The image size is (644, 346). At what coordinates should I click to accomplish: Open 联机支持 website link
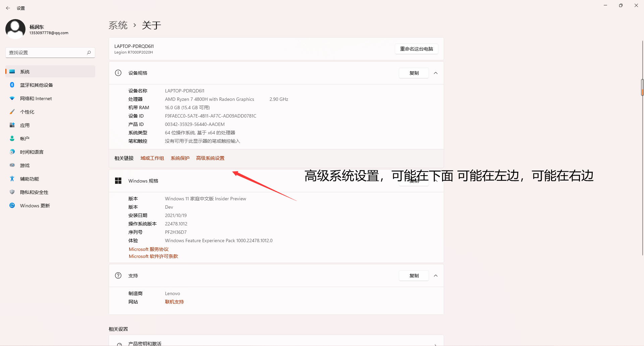(174, 302)
